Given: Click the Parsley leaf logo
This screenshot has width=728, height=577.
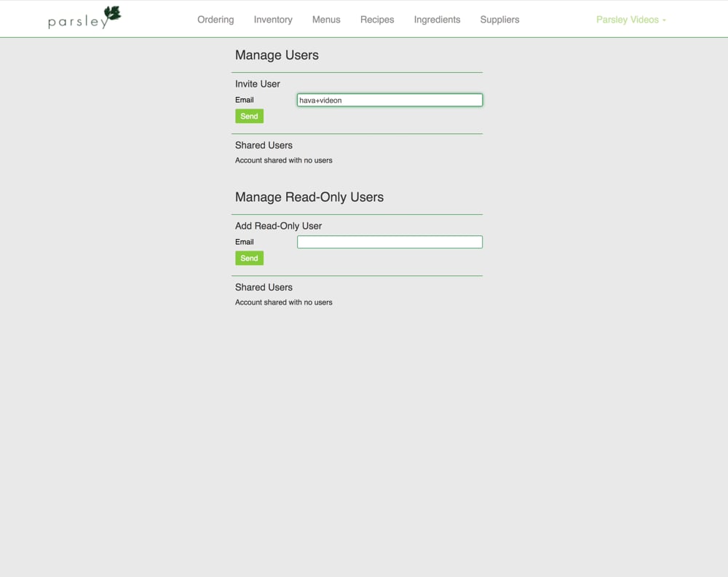Looking at the screenshot, I should 110,14.
